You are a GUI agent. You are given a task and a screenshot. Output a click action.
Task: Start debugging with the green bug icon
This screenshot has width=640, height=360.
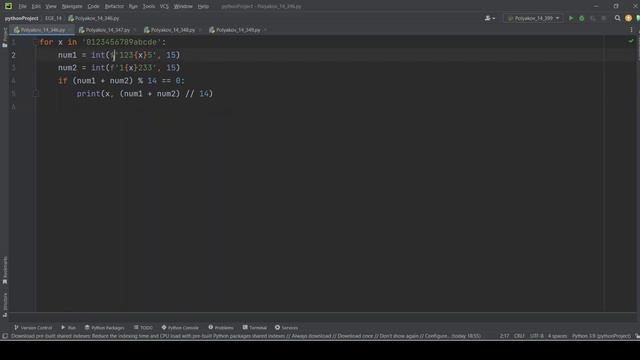coord(582,18)
